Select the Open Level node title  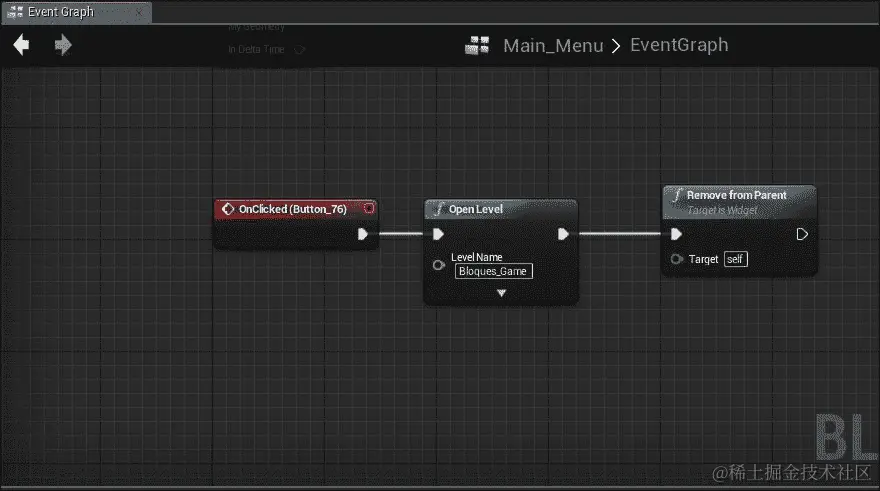pyautogui.click(x=475, y=209)
